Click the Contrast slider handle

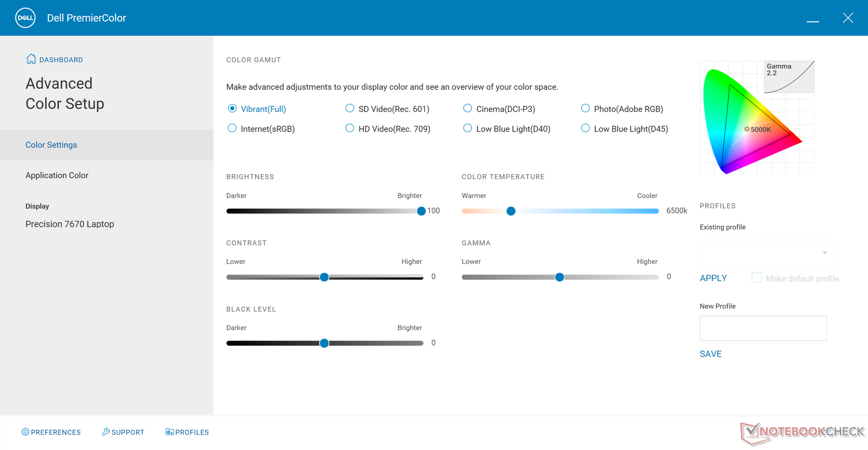[x=324, y=277]
